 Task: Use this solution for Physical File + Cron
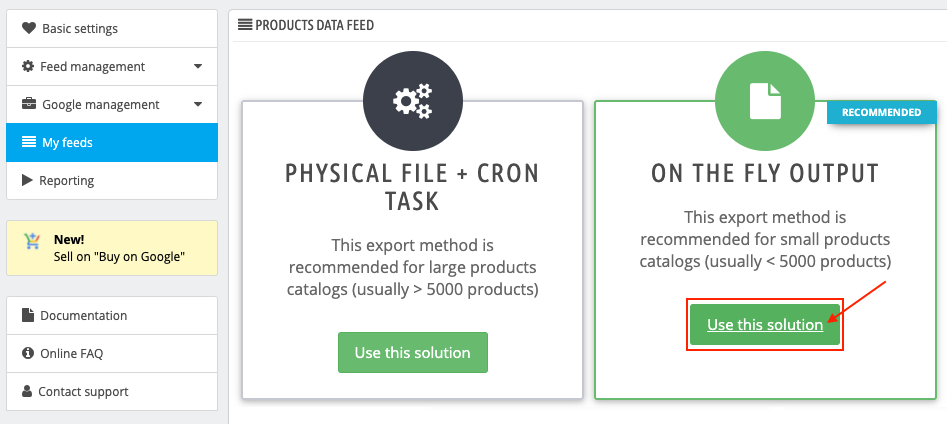[x=413, y=353]
